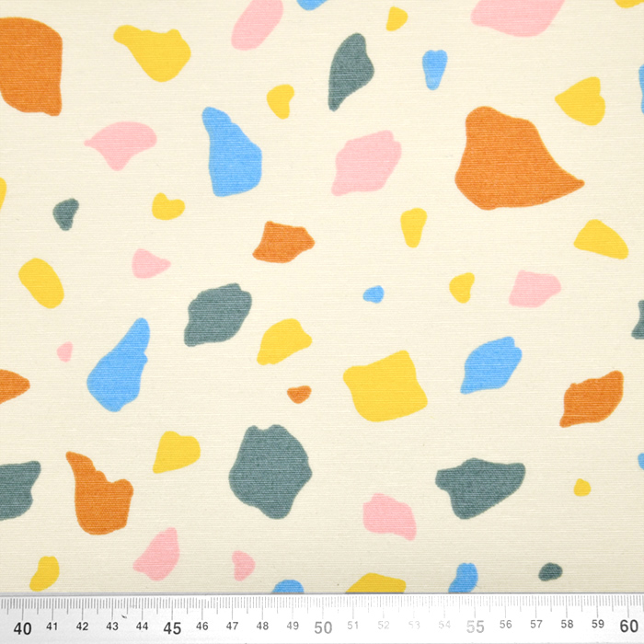This screenshot has width=644, height=644.
Task: Click the 40 mark on the ruler
Action: [x=23, y=627]
